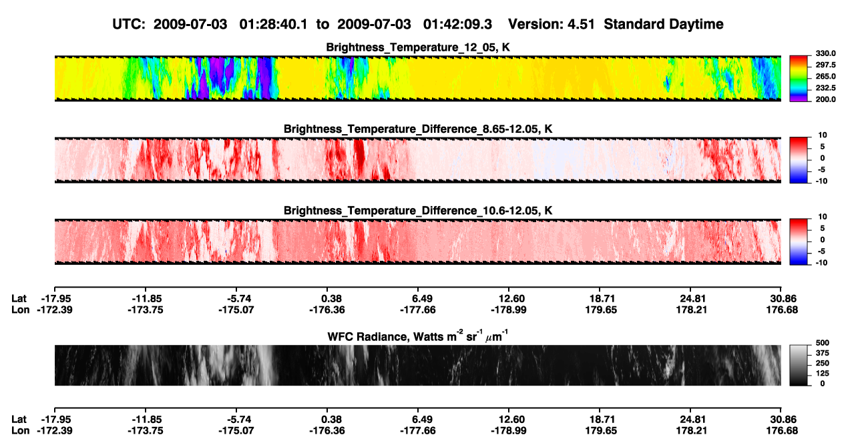The width and height of the screenshot is (868, 445).
Task: Click latitude 12.60 on the axis above WFC title
Action: point(509,298)
